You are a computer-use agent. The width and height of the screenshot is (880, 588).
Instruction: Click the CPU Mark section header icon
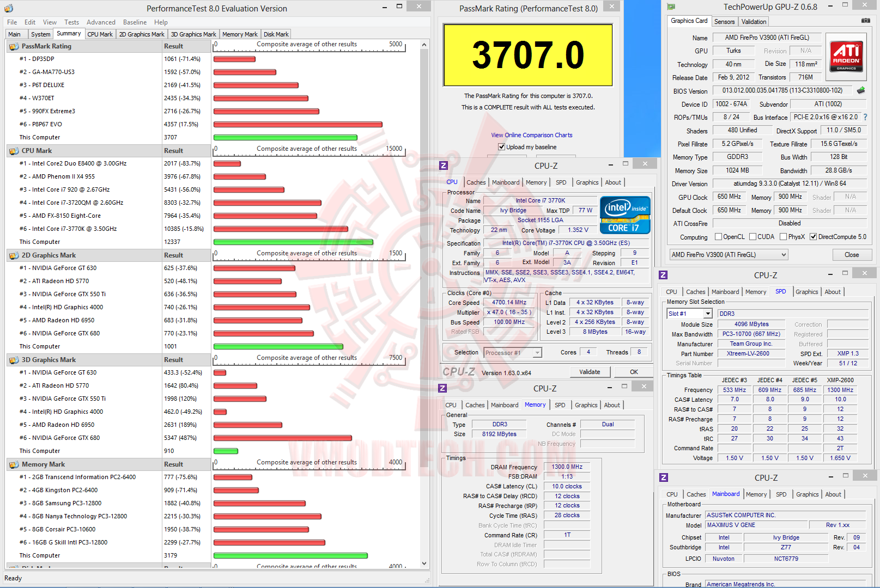point(14,151)
